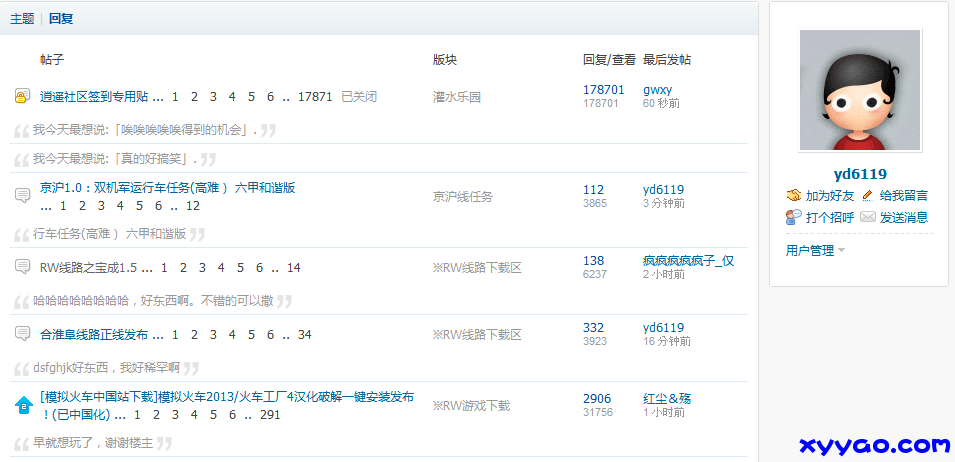955x462 pixels.
Task: Open ※RW线路下载区 board in 宝成1.5 row
Action: tap(478, 268)
